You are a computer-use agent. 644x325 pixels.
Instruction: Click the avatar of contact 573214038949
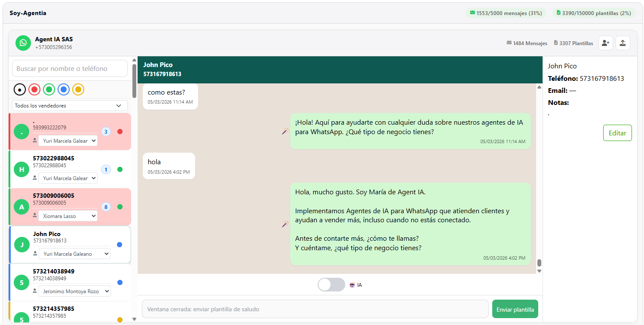(22, 282)
